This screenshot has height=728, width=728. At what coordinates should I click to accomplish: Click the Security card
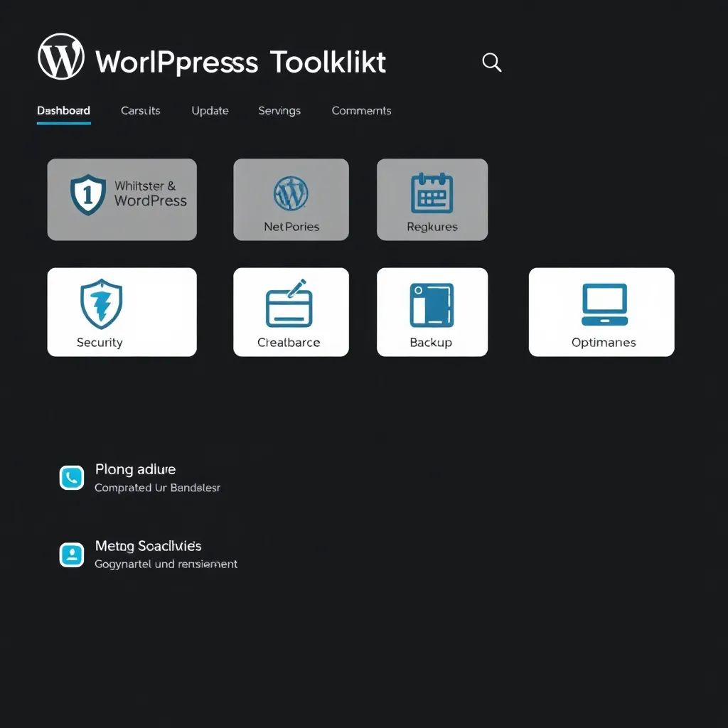(x=122, y=311)
